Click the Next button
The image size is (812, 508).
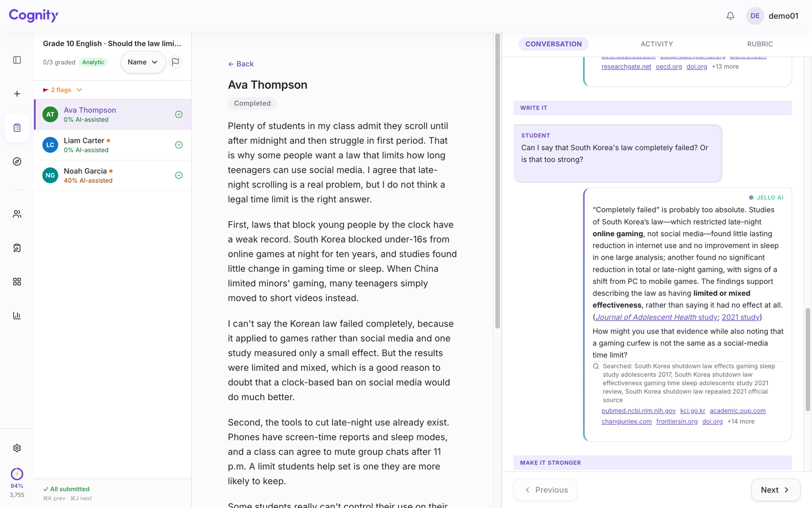tap(775, 490)
